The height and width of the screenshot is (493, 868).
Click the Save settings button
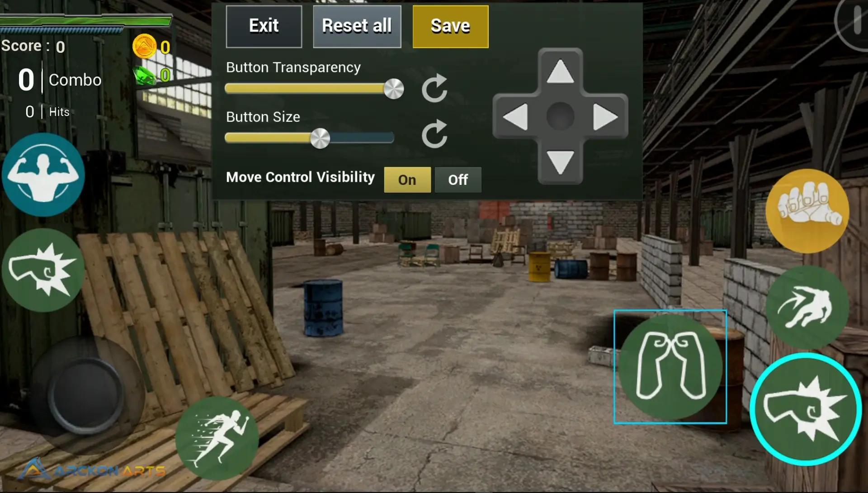(450, 25)
